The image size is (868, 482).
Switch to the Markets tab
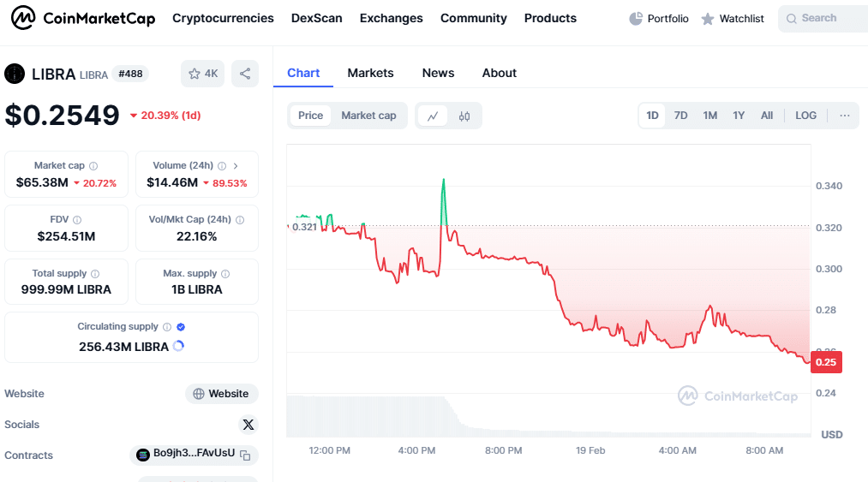tap(370, 73)
